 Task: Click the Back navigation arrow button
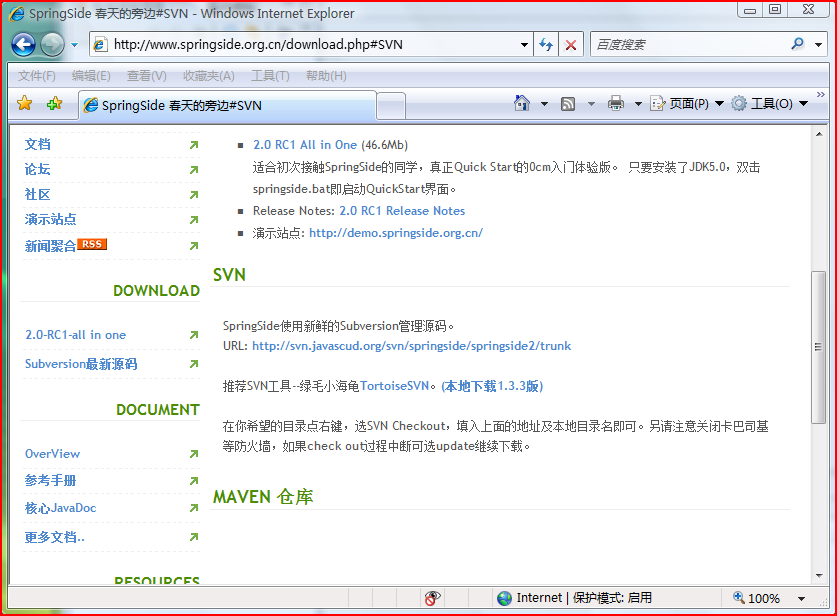(23, 44)
